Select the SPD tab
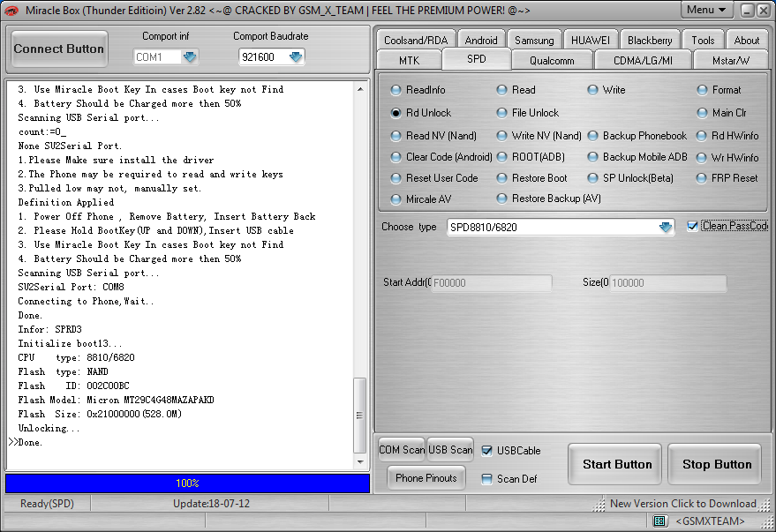776x532 pixels. point(477,59)
